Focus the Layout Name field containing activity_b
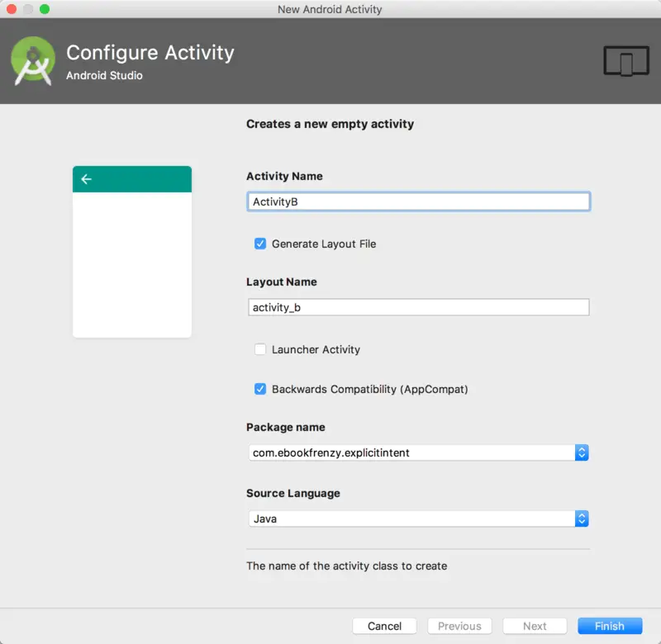Viewport: 661px width, 644px height. pos(418,307)
